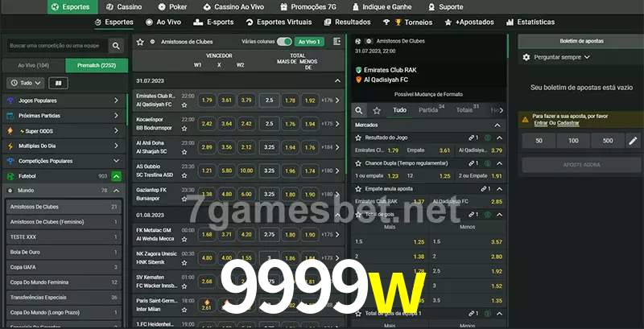The height and width of the screenshot is (329, 644).
Task: Click the bet slip settings gear icon
Action: pyautogui.click(x=526, y=57)
